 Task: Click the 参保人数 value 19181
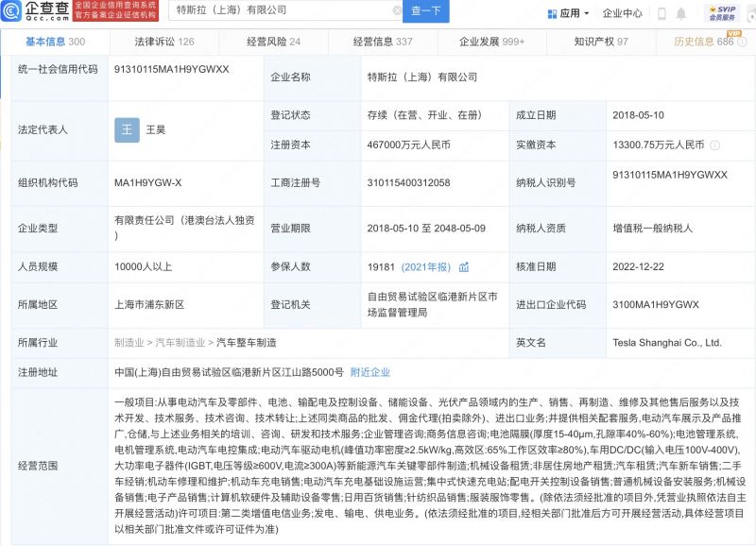tap(381, 266)
